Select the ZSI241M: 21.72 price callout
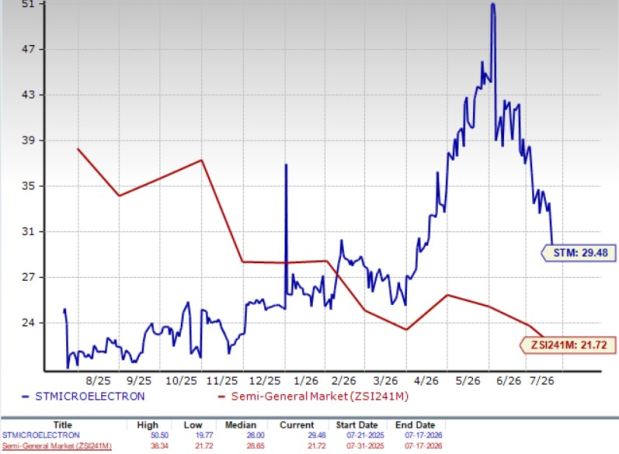 click(569, 345)
